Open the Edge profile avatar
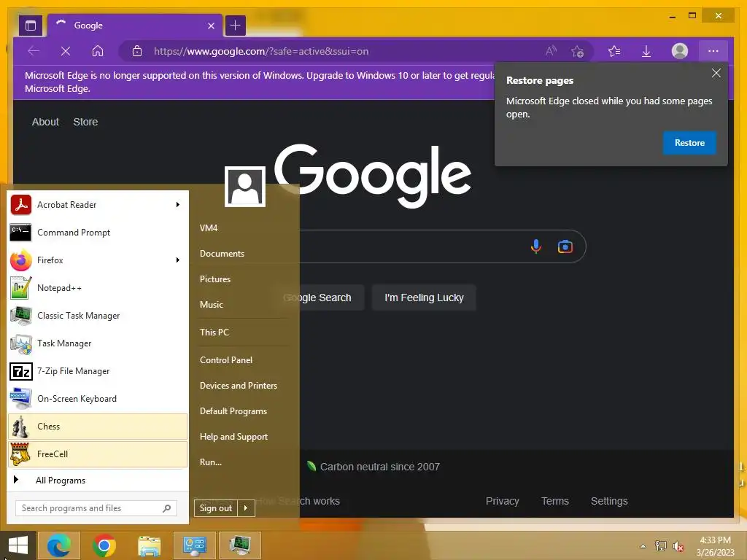This screenshot has width=747, height=560. [680, 51]
